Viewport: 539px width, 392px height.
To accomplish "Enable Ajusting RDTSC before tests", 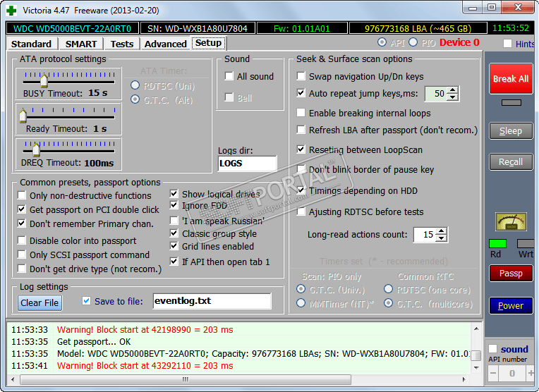I will coord(301,212).
